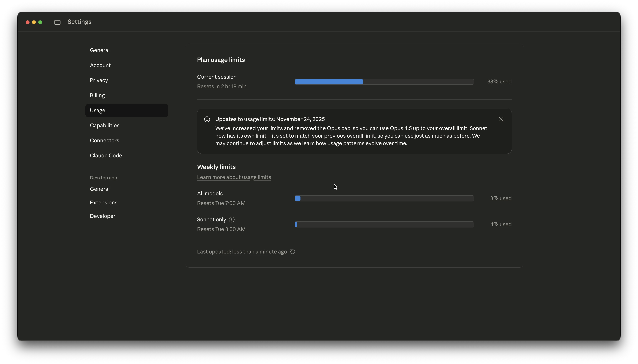Select Desktop app General item

tap(100, 189)
